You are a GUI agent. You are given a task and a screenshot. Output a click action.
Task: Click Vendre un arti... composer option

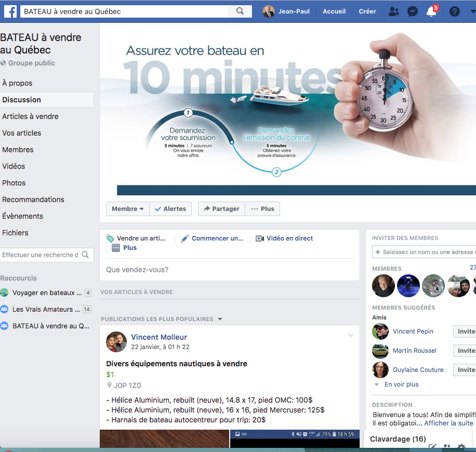point(141,238)
